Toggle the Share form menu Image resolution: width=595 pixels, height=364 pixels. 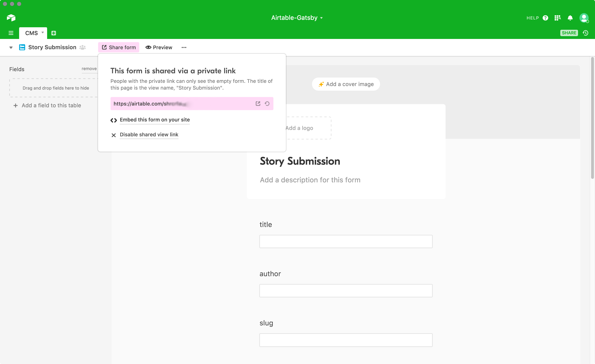coord(119,47)
